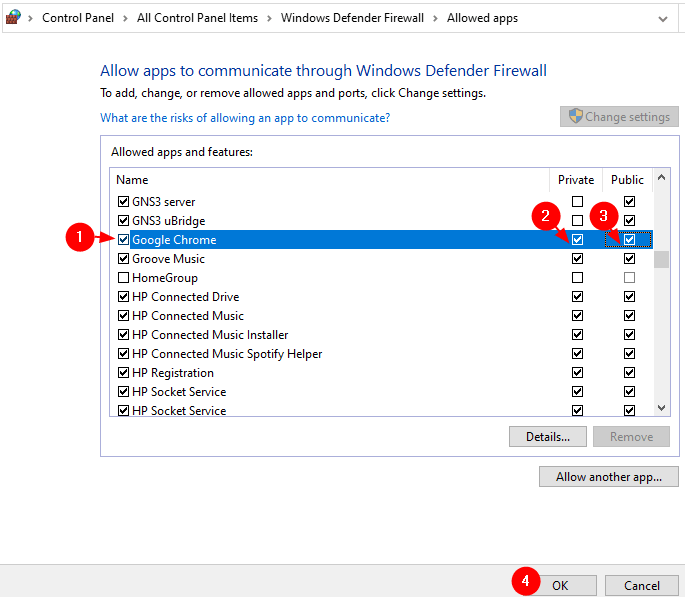Enable Private for HomeGroup
The width and height of the screenshot is (685, 597).
pyautogui.click(x=578, y=277)
